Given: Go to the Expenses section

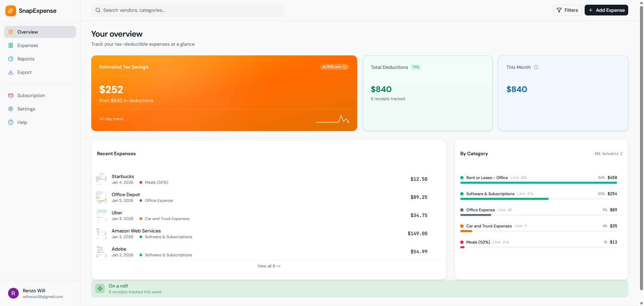Looking at the screenshot, I should pyautogui.click(x=28, y=45).
